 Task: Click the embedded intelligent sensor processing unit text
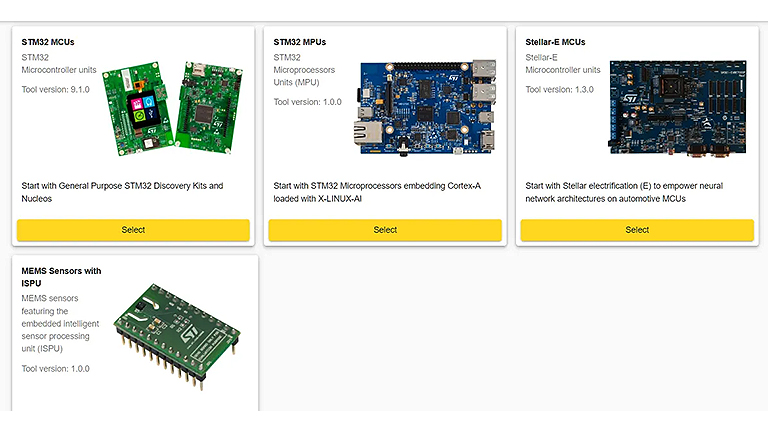[56, 323]
